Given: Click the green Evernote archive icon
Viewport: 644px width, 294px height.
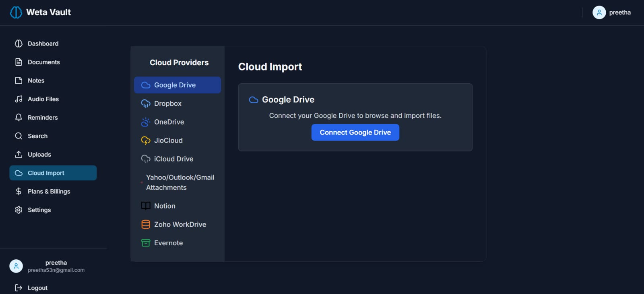Looking at the screenshot, I should tap(146, 243).
